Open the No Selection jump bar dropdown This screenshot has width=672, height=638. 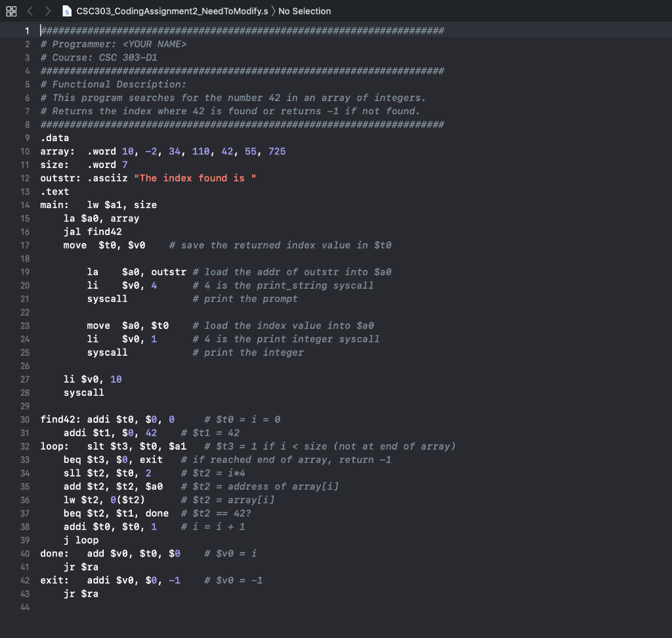click(x=305, y=11)
